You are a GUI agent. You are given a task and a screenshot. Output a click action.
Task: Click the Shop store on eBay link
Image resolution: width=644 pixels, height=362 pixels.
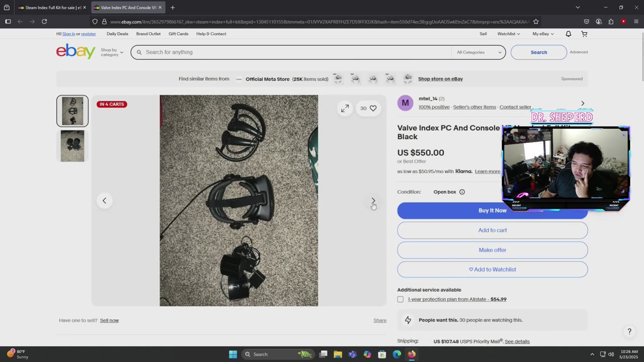(440, 79)
